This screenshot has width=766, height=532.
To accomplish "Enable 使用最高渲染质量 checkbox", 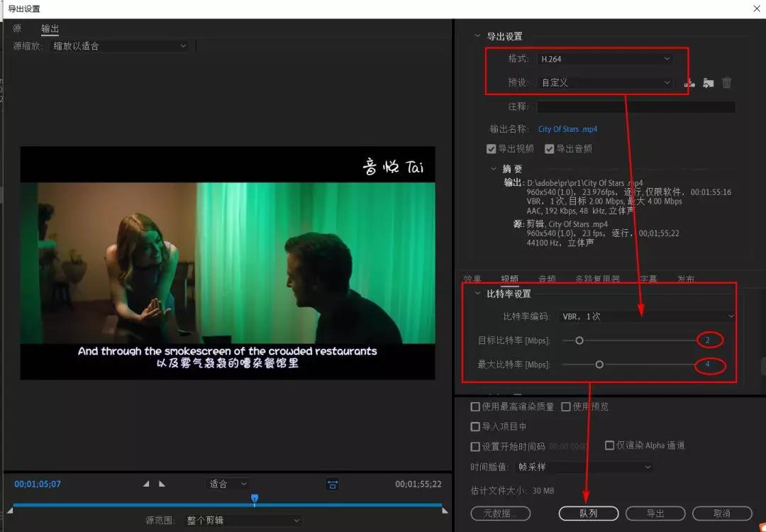I will (474, 406).
